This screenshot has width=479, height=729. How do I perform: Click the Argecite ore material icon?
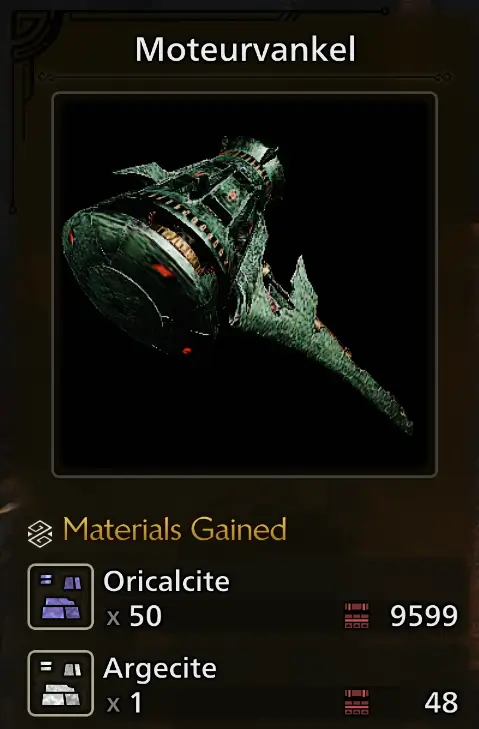click(60, 683)
